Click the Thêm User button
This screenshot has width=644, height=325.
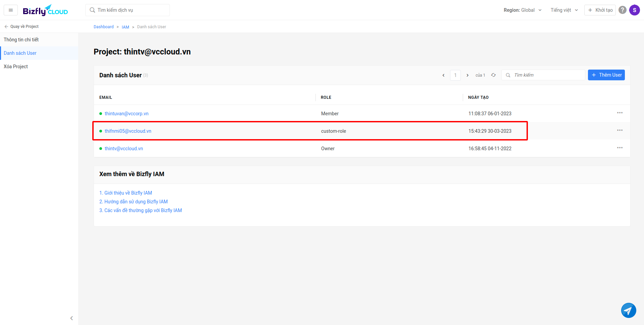606,75
